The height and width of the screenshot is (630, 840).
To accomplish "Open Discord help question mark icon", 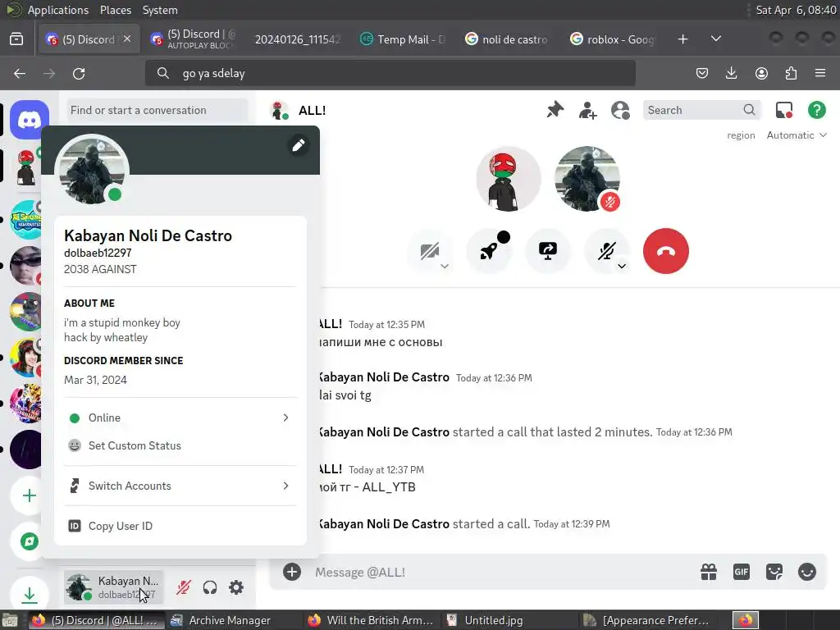I will click(816, 110).
